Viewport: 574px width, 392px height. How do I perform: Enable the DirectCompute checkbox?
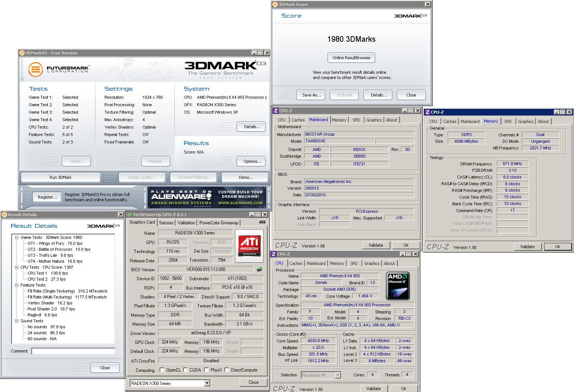tap(227, 370)
